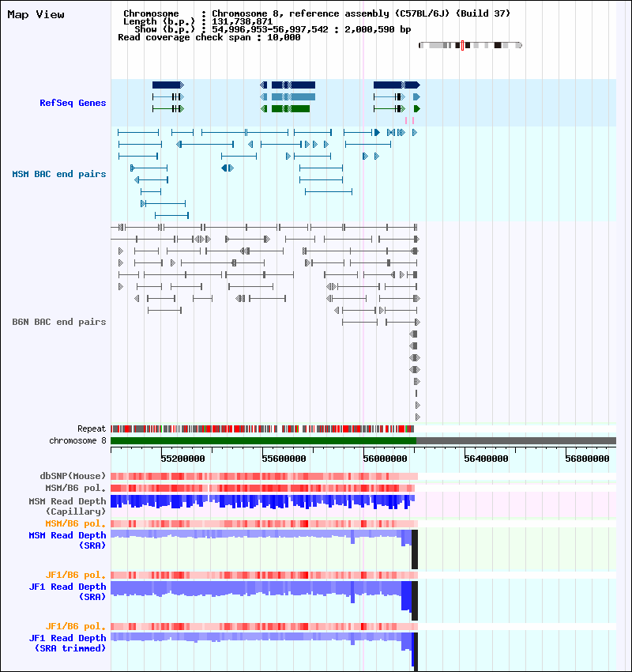This screenshot has height=672, width=632.
Task: Click the chromosome 8 ideogram thumbnail
Action: point(470,45)
